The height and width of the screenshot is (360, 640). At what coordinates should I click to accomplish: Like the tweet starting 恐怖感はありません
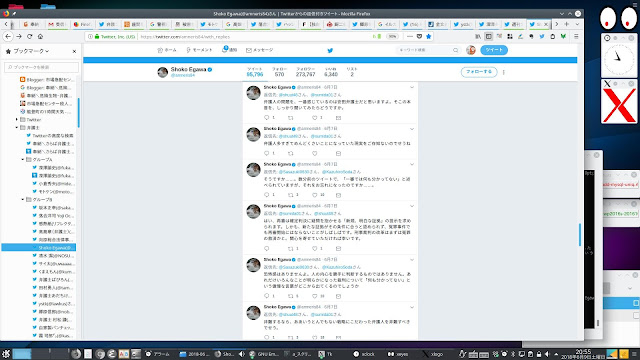point(315,296)
